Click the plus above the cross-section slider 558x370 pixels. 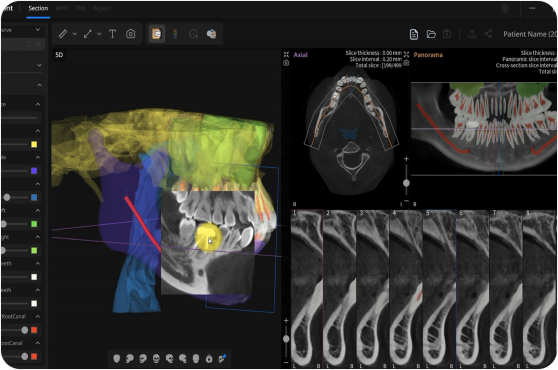tap(286, 321)
